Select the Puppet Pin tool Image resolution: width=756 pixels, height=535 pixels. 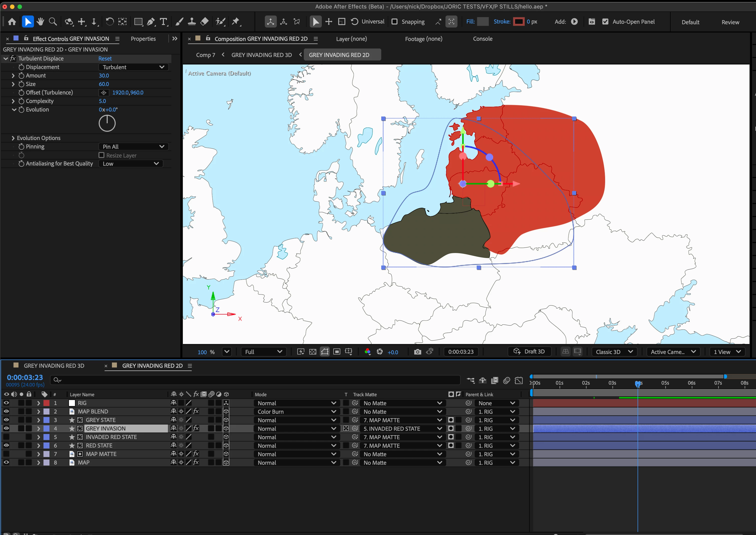tap(236, 22)
